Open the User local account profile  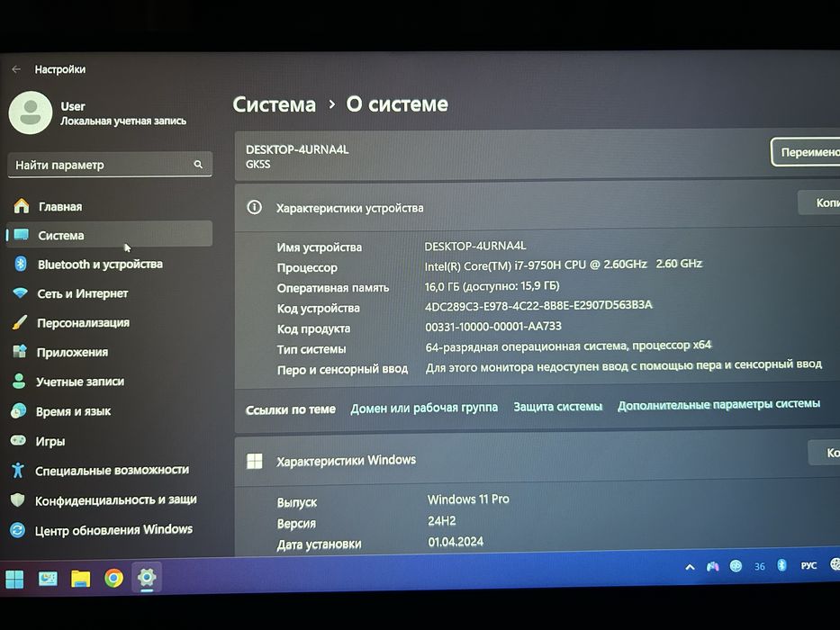[x=98, y=113]
